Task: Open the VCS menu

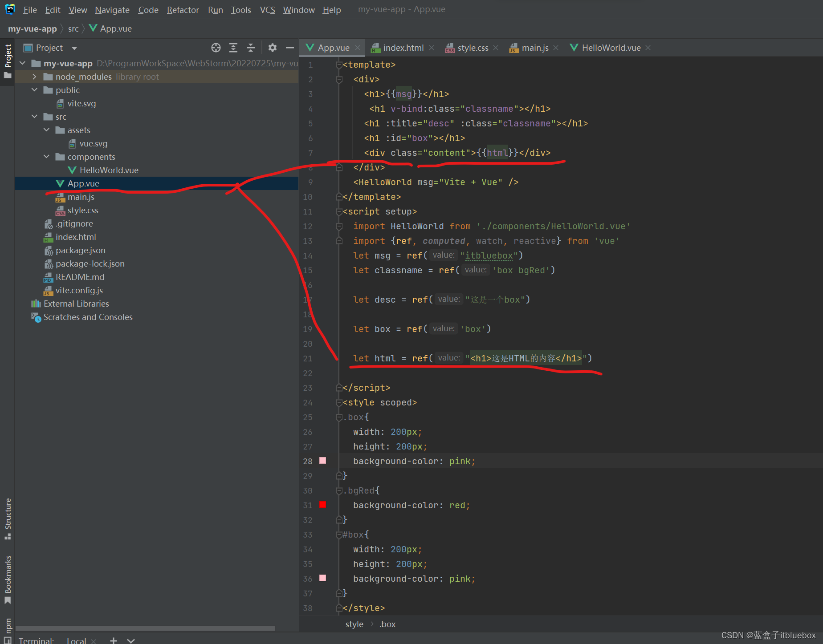Action: pos(267,10)
